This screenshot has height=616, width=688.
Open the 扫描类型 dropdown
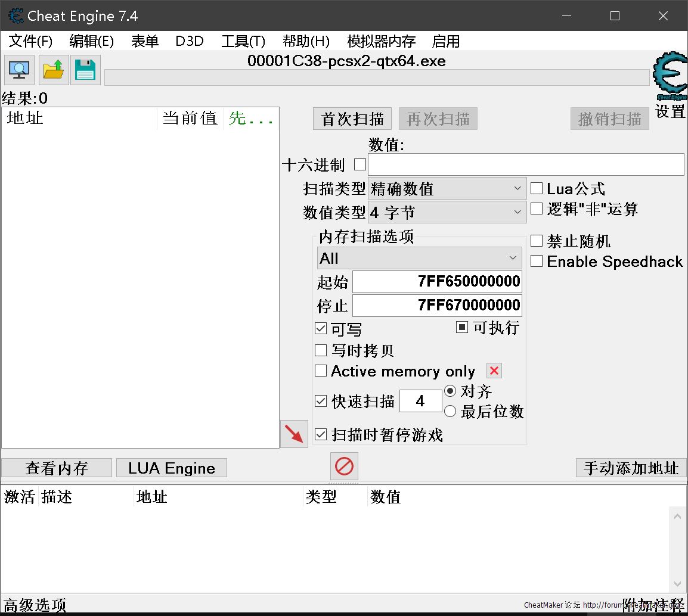(x=447, y=189)
